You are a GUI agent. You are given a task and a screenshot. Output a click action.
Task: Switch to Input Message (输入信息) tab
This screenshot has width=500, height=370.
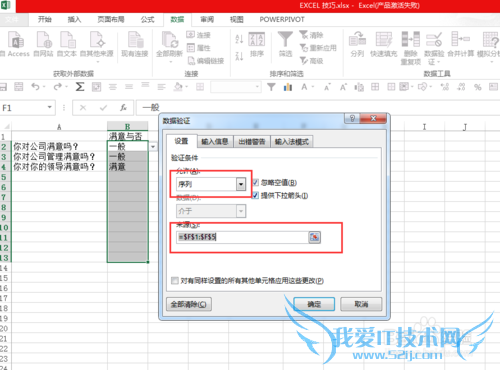215,142
